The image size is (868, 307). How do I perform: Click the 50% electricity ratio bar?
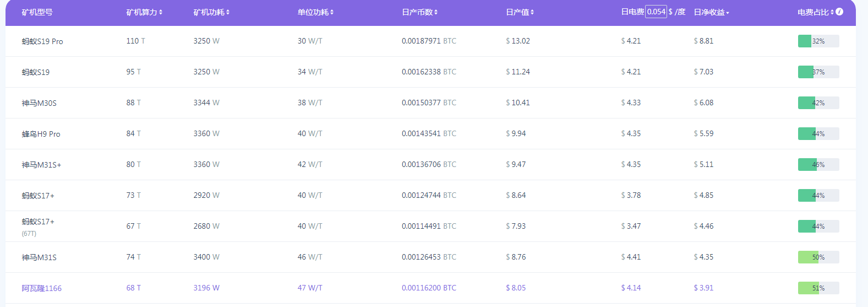(x=818, y=257)
